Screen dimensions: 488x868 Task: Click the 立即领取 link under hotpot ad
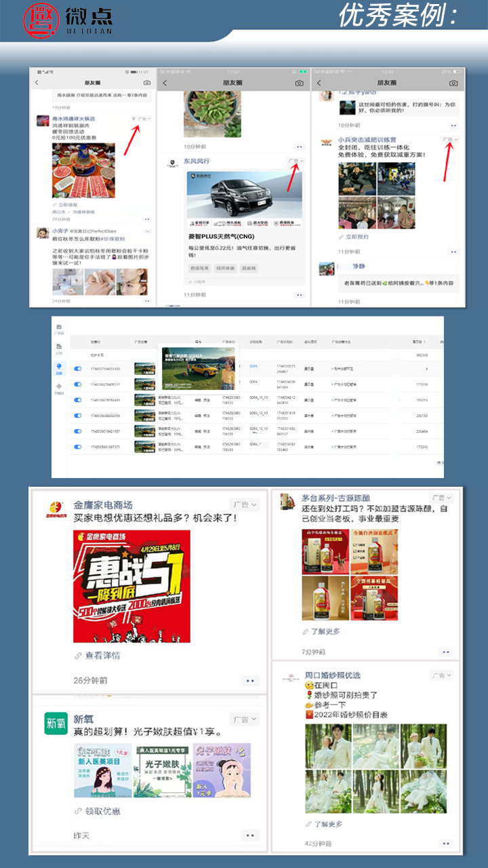(65, 204)
